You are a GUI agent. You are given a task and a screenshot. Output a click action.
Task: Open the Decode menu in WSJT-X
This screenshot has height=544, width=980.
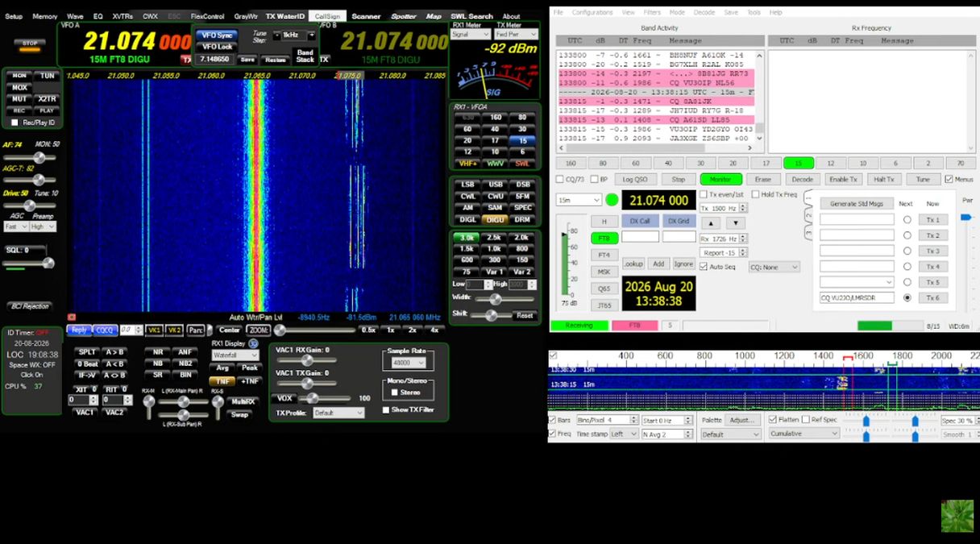704,13
